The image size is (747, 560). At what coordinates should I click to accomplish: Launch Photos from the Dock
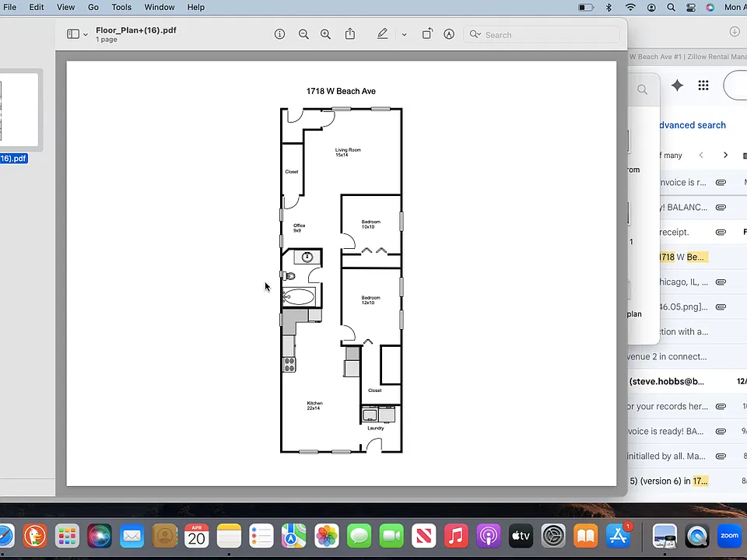pyautogui.click(x=327, y=537)
